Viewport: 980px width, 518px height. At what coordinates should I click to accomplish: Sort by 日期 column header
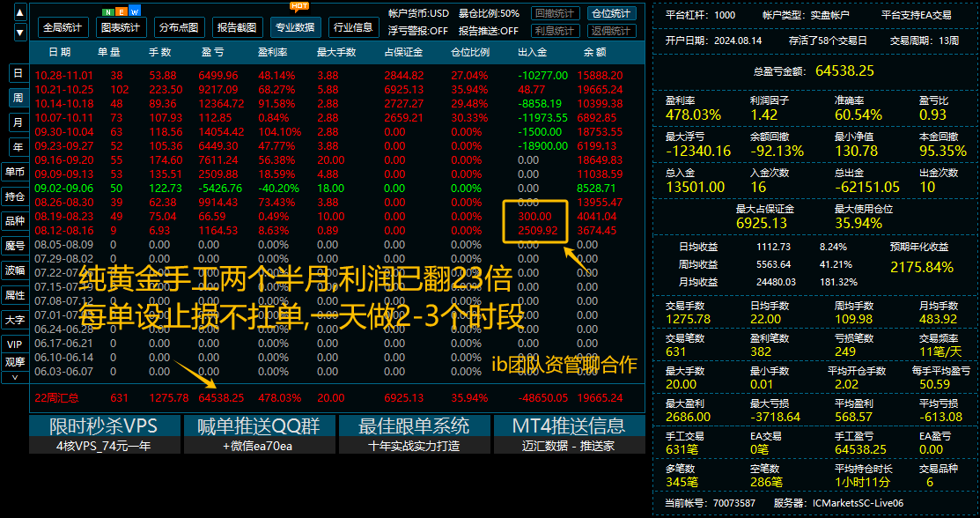point(60,52)
